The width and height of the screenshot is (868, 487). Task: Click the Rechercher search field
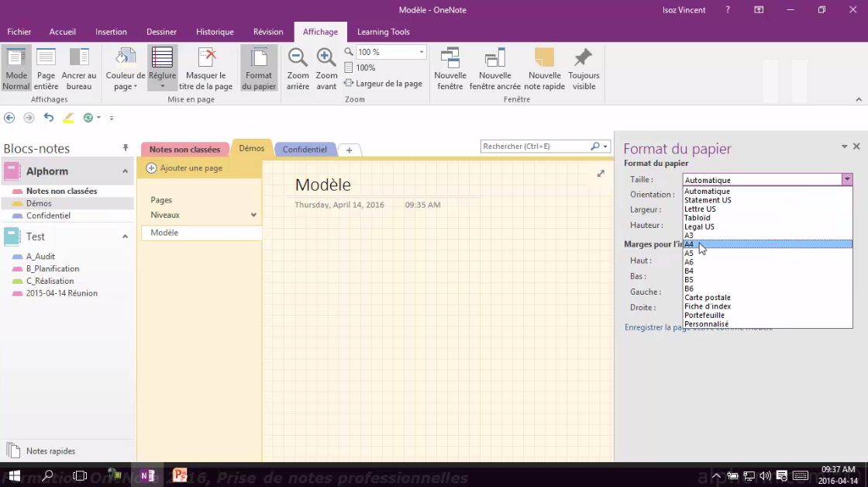[534, 147]
